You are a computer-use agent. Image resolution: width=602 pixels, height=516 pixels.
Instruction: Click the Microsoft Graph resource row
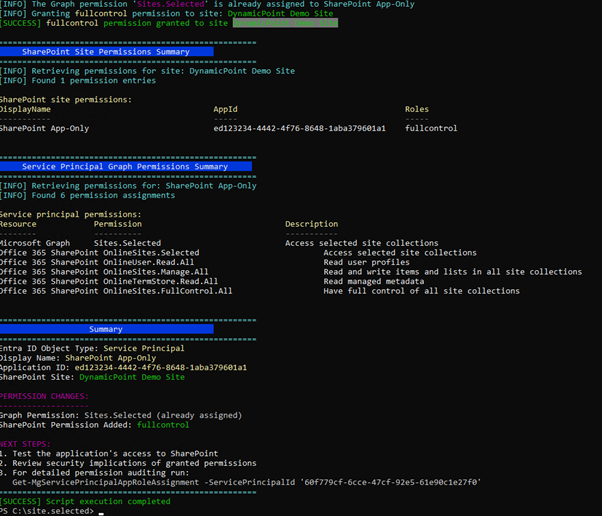(35, 243)
